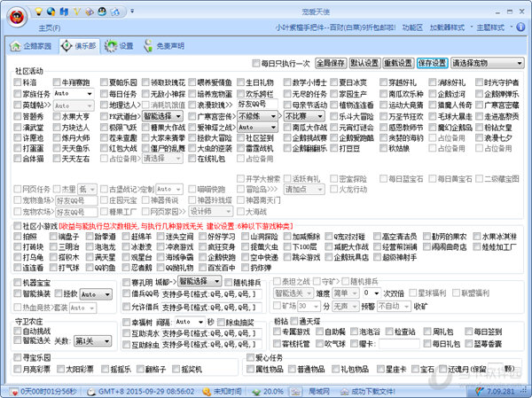
Task: Click the scrolling ad link 小叶紫檀手把件
Action: point(335,27)
